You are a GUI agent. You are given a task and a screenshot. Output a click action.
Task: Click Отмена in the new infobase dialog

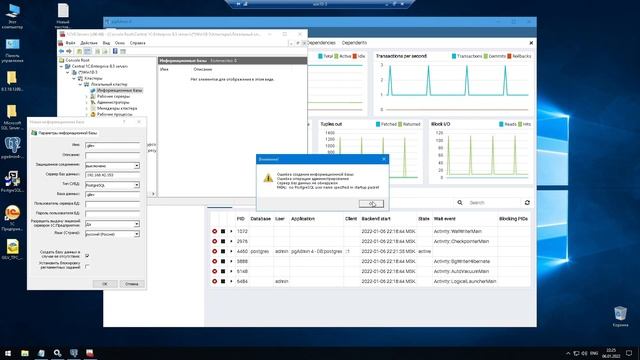coord(131,284)
